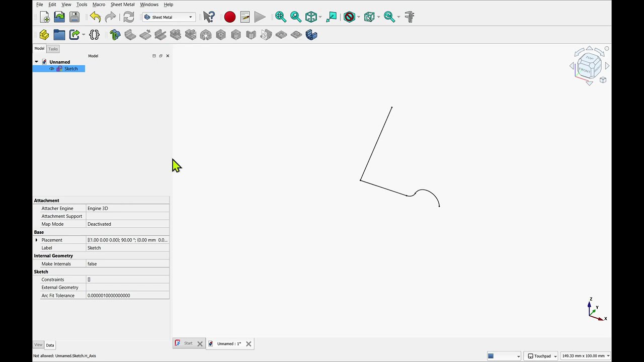The image size is (644, 362).
Task: Click the Extend Face sheet metal icon
Action: click(145, 35)
